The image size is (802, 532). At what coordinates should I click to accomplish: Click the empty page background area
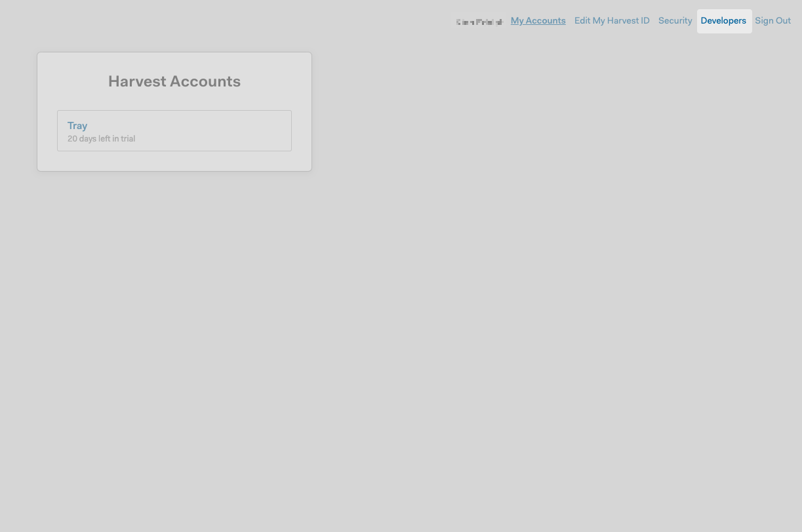coord(525,328)
